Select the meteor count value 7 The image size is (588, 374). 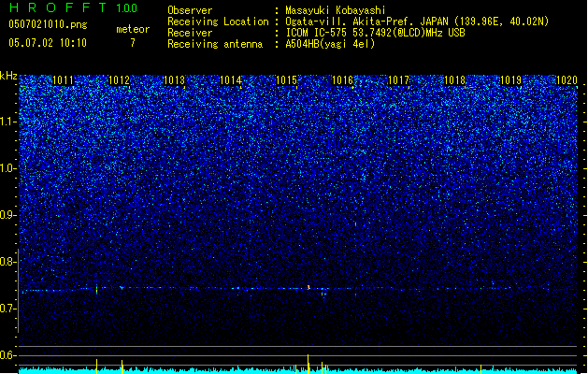point(133,43)
